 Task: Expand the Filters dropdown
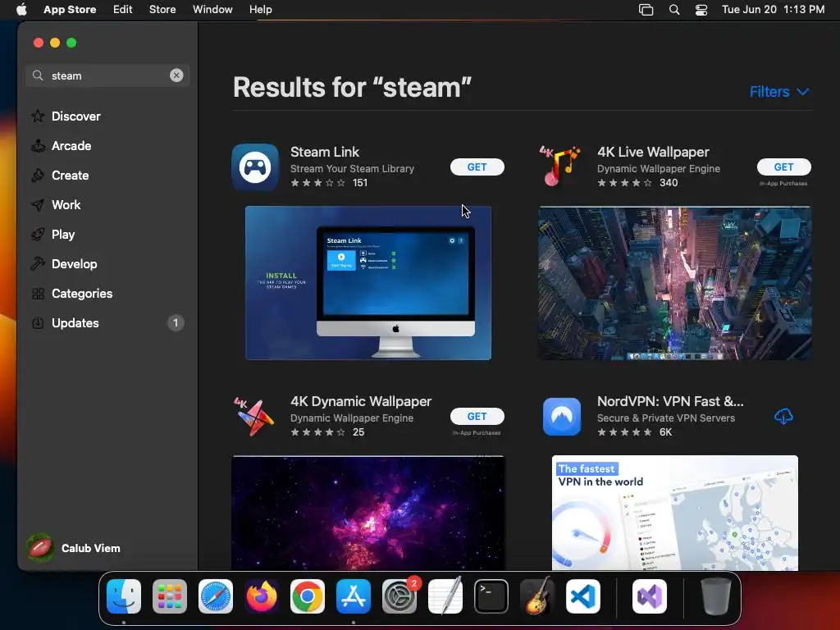click(x=779, y=92)
